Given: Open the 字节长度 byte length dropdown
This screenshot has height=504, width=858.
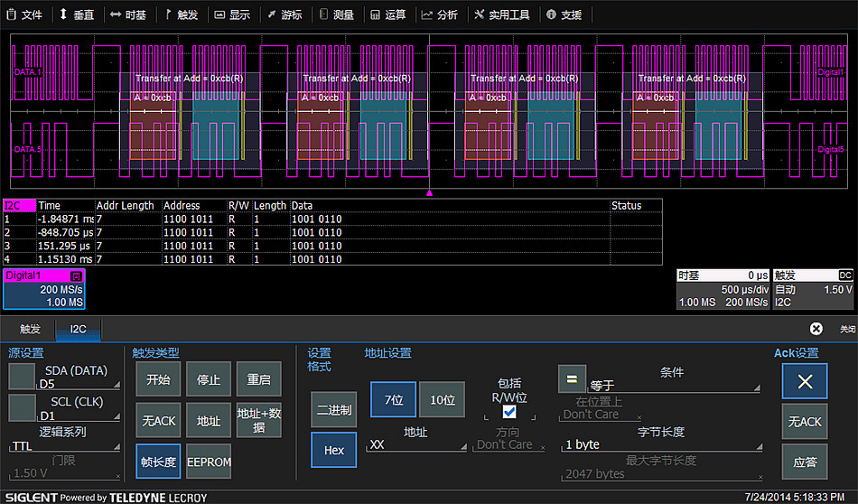Looking at the screenshot, I should tap(660, 444).
